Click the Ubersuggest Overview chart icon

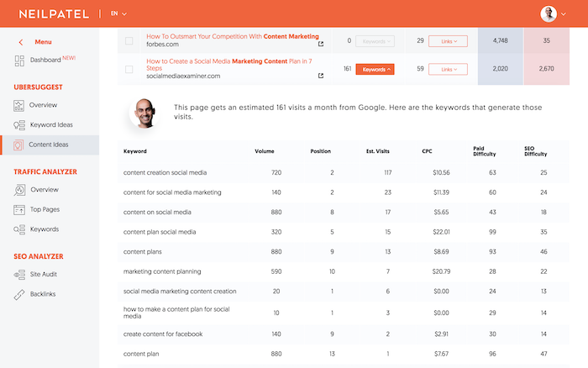[18, 106]
